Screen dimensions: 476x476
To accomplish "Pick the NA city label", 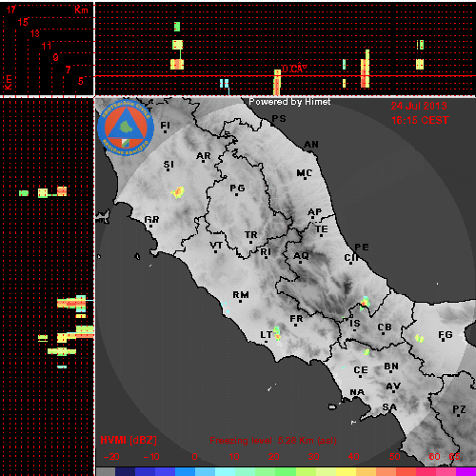I will click(357, 392).
